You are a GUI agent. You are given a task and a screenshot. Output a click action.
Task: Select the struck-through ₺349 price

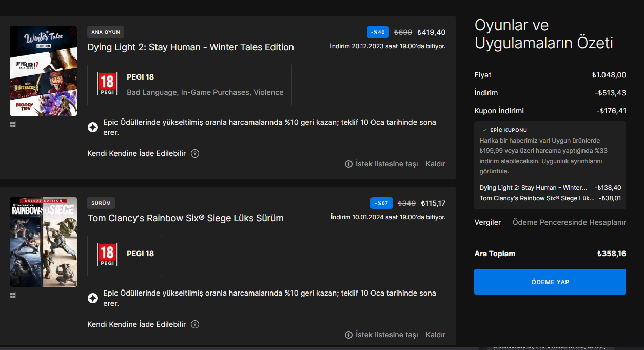tap(406, 203)
